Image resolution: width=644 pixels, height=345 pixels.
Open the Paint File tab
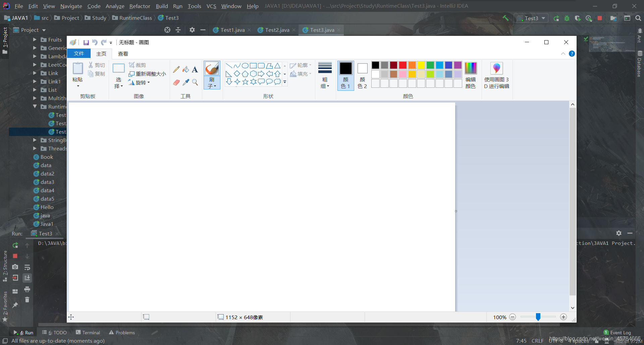coord(79,54)
